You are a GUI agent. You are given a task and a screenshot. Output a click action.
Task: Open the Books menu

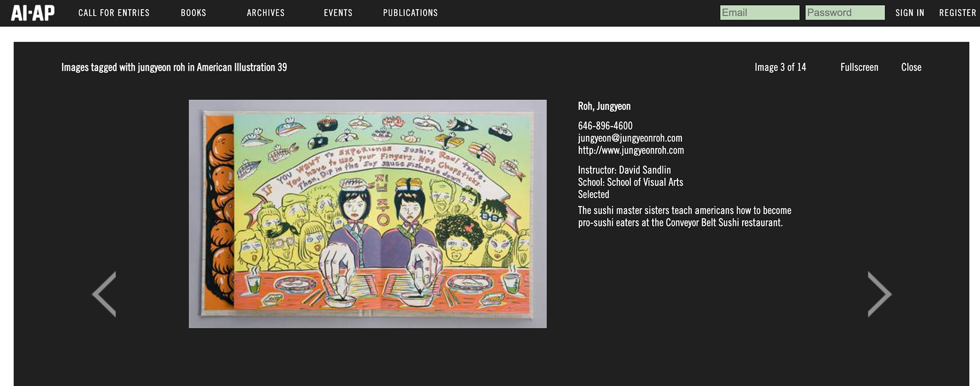(193, 13)
